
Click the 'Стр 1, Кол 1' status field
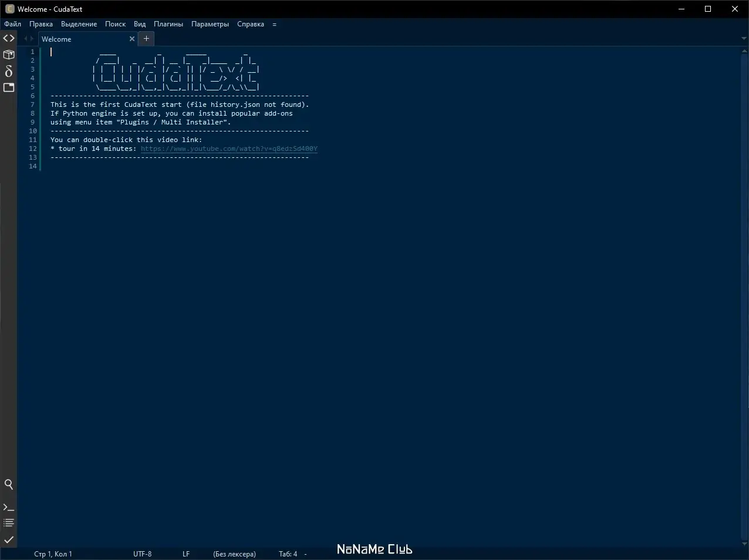[x=53, y=554]
